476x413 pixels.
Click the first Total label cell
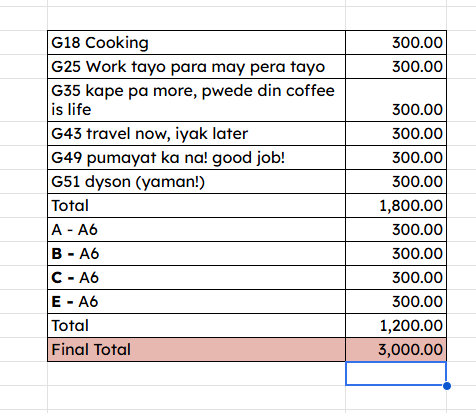coord(196,206)
